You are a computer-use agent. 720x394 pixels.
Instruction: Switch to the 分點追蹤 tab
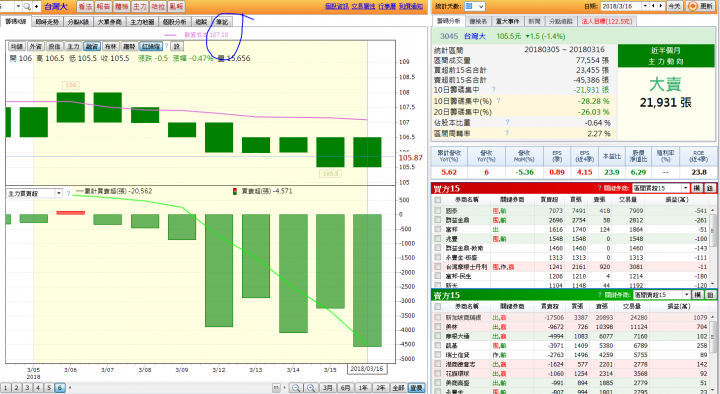(x=561, y=21)
